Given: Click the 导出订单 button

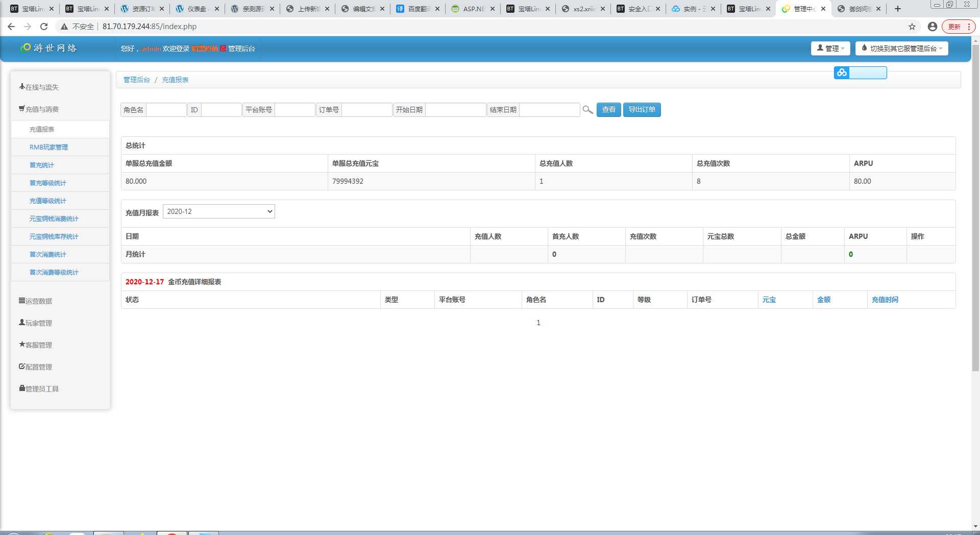Looking at the screenshot, I should (x=642, y=110).
